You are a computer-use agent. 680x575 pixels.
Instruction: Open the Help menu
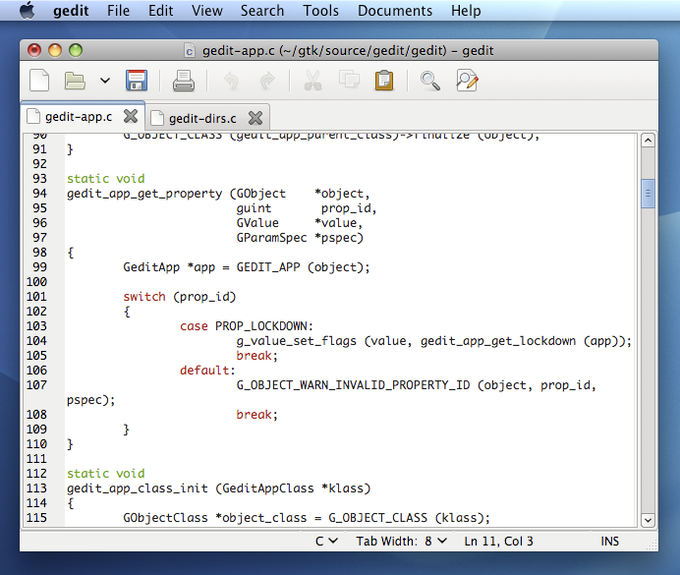point(466,10)
